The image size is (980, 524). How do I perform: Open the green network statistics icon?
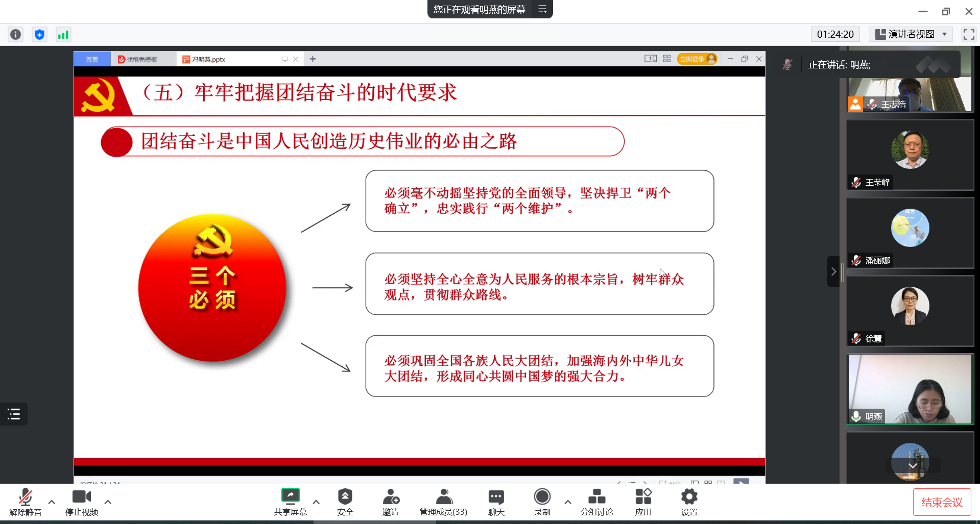click(63, 35)
